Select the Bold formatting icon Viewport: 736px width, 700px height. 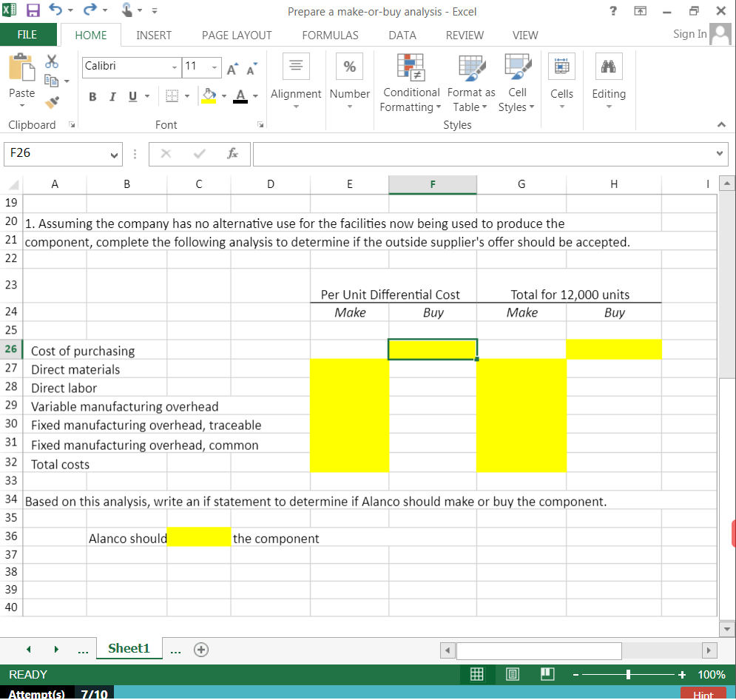coord(92,96)
